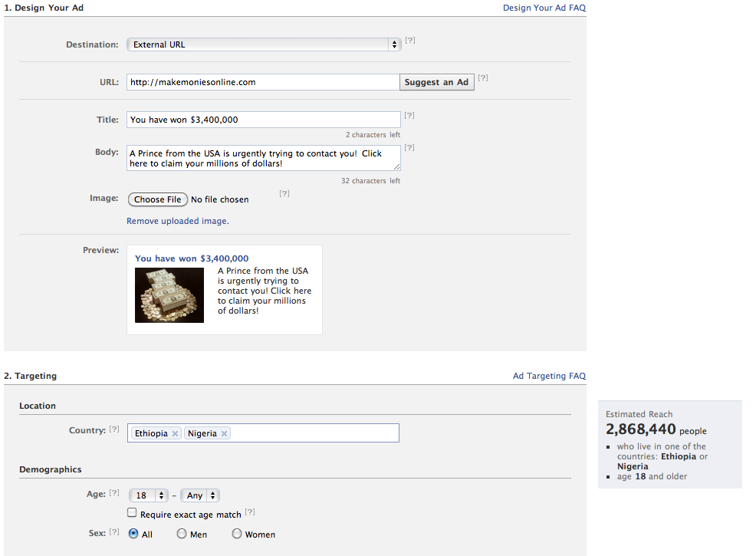Click the help icon next to Body field
Image resolution: width=756 pixels, height=556 pixels.
pos(409,147)
